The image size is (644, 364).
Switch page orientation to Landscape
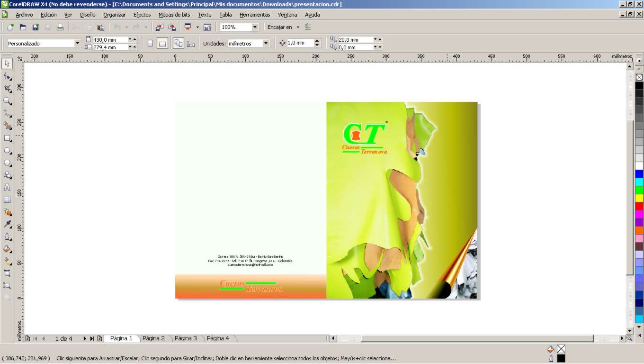pos(162,44)
